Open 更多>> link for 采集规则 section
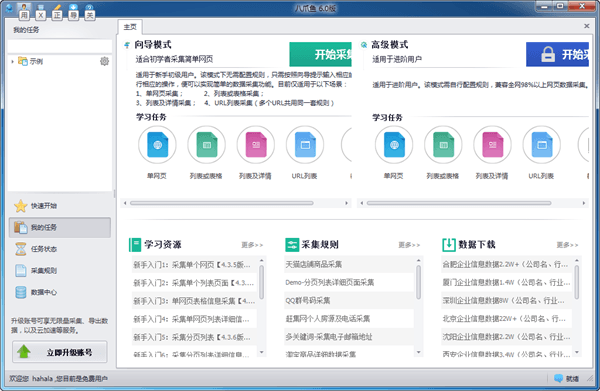The image size is (600, 391). point(409,245)
